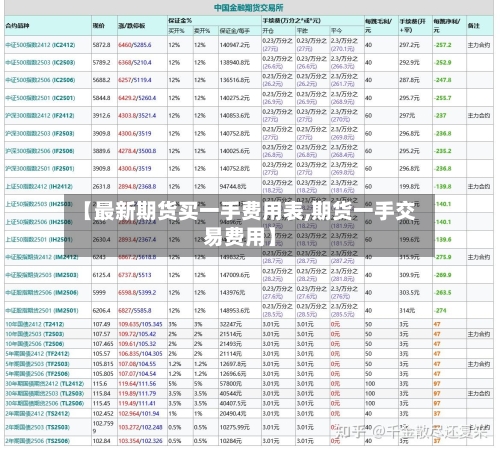The height and width of the screenshot is (452, 500).
Task: Select limit cell 6460/5285.6
Action: pos(135,45)
